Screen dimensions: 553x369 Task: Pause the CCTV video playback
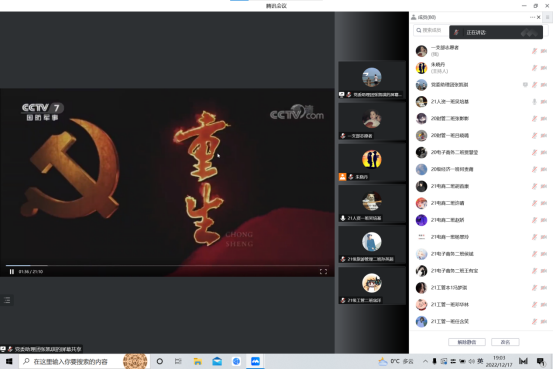tap(12, 272)
